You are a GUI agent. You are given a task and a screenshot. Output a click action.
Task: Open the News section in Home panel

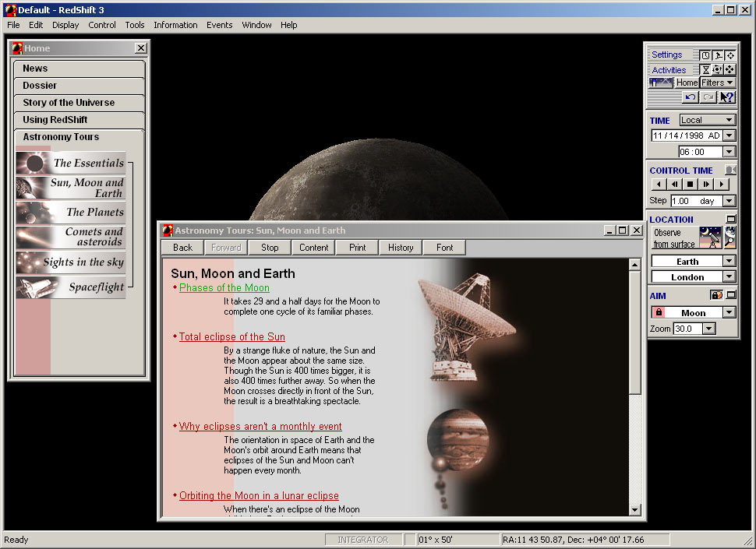79,69
